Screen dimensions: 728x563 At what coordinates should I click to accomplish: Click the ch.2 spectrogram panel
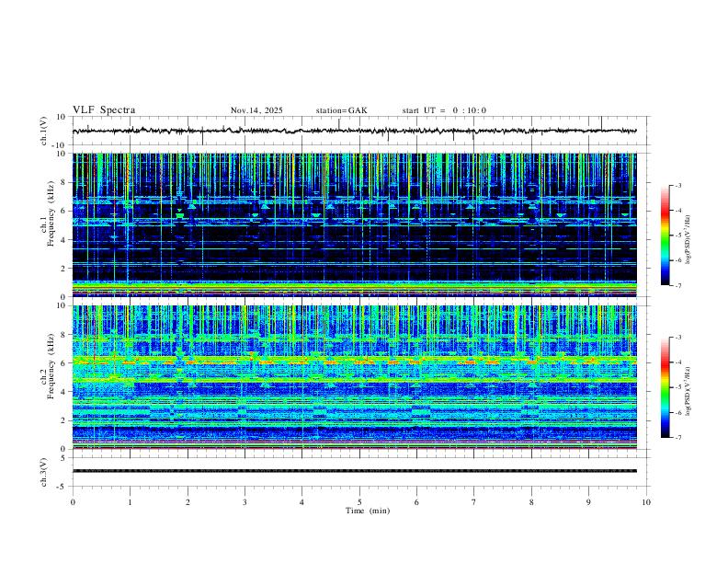[354, 377]
